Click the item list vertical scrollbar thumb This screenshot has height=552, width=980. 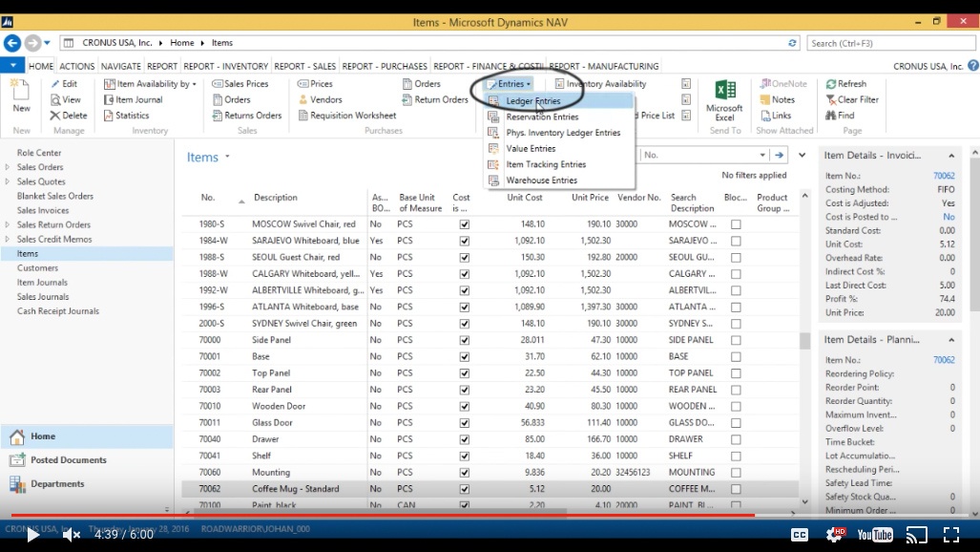pyautogui.click(x=805, y=340)
